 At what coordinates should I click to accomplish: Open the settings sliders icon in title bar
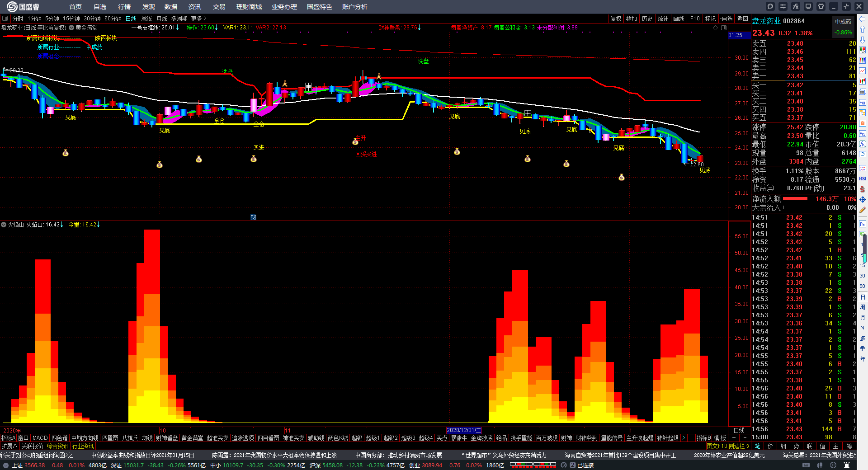(x=783, y=6)
